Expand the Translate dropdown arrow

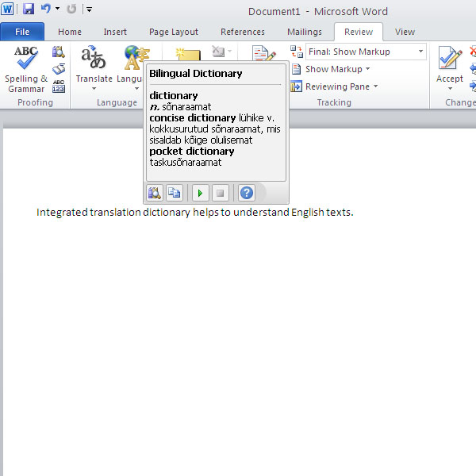click(94, 89)
